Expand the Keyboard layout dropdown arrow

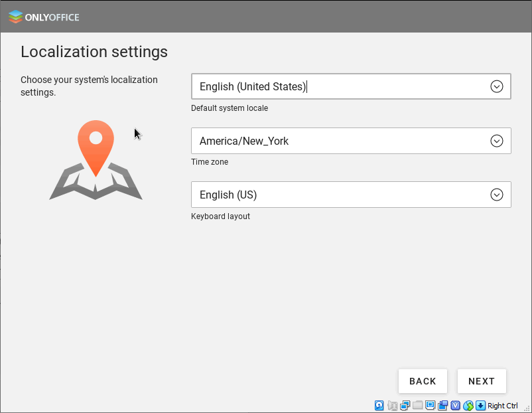[x=496, y=195]
